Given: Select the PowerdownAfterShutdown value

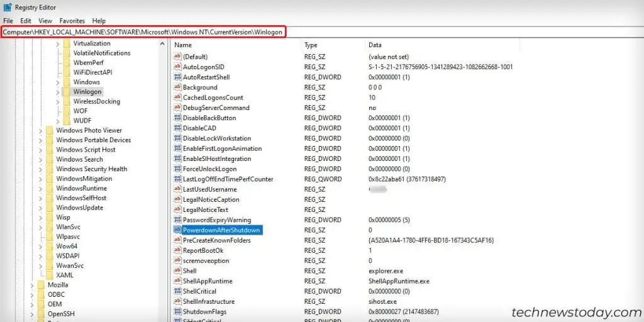Looking at the screenshot, I should [x=221, y=230].
